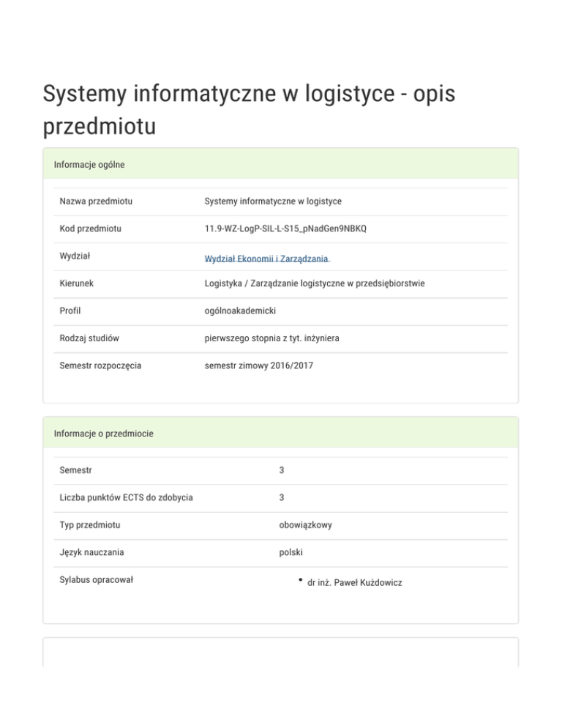Click the Nazwa przedmiotu row label
The width and height of the screenshot is (562, 728).
pyautogui.click(x=100, y=201)
